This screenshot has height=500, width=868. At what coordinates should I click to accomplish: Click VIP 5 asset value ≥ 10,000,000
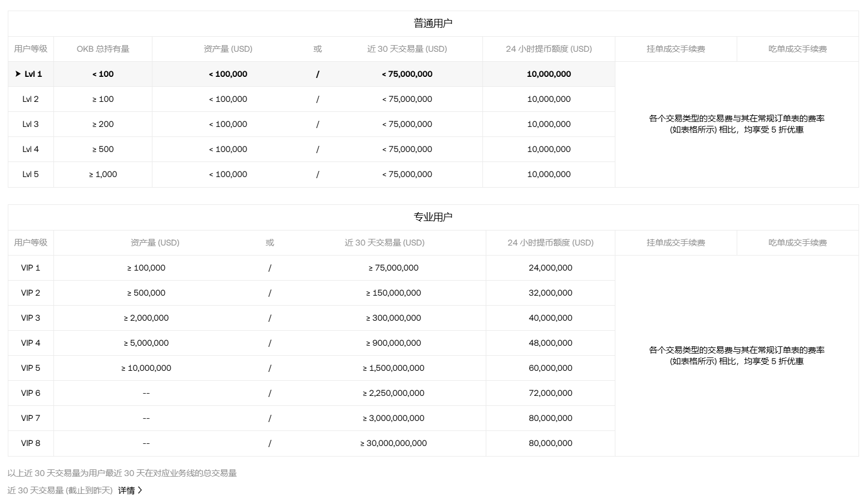pos(146,368)
